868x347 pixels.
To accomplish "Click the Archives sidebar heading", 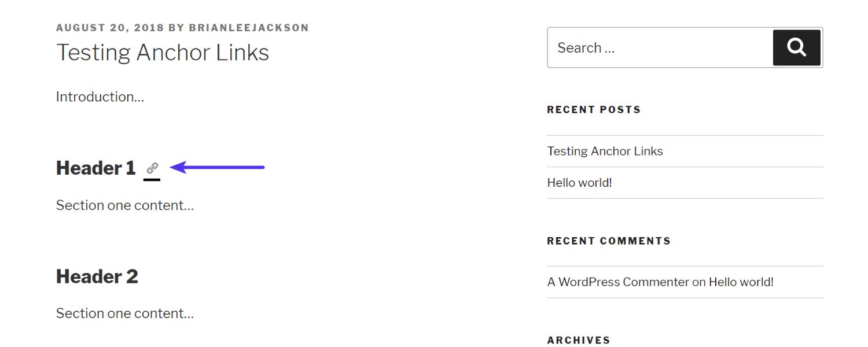I will pyautogui.click(x=579, y=340).
